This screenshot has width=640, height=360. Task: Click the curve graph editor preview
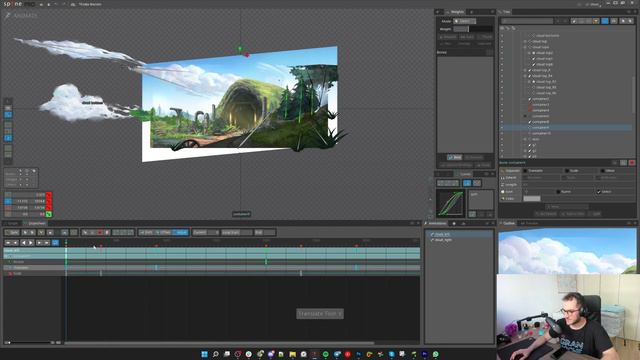pyautogui.click(x=450, y=203)
